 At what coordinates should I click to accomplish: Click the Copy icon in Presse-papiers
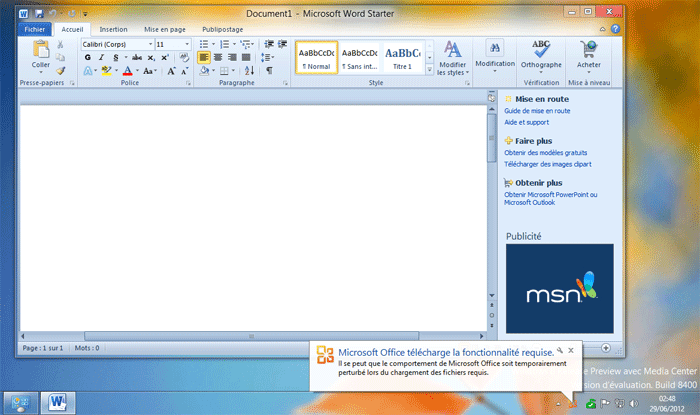pyautogui.click(x=60, y=58)
